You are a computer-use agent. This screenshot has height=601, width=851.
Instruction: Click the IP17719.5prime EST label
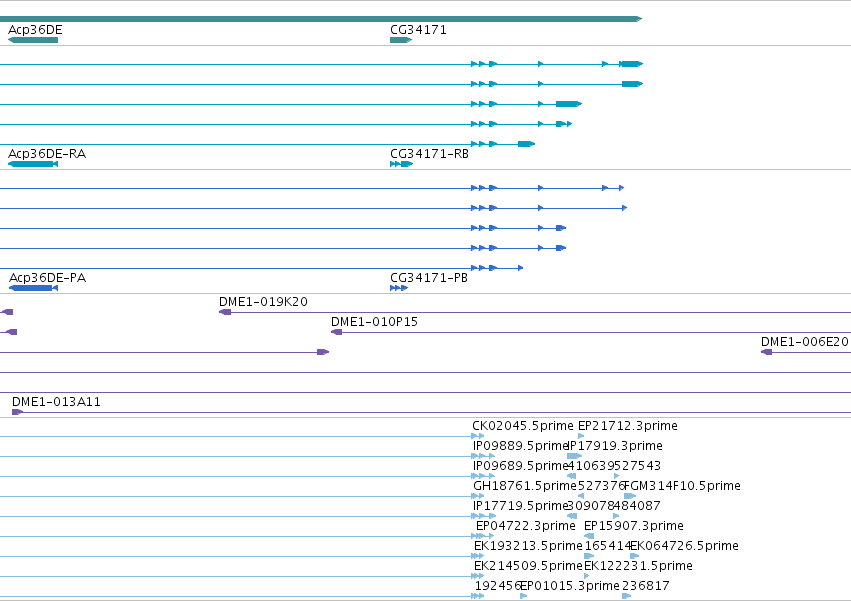pos(520,506)
